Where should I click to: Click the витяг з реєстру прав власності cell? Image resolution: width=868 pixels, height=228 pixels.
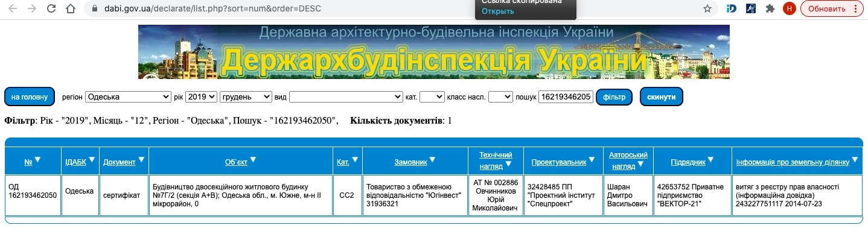pos(797,195)
